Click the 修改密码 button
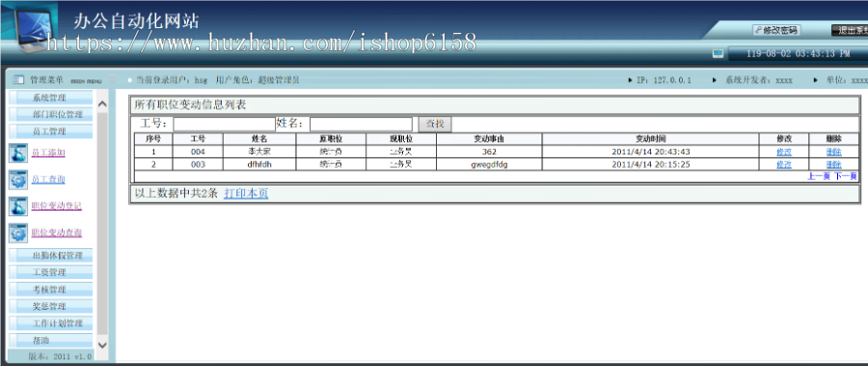This screenshot has height=366, width=868. pos(776,31)
